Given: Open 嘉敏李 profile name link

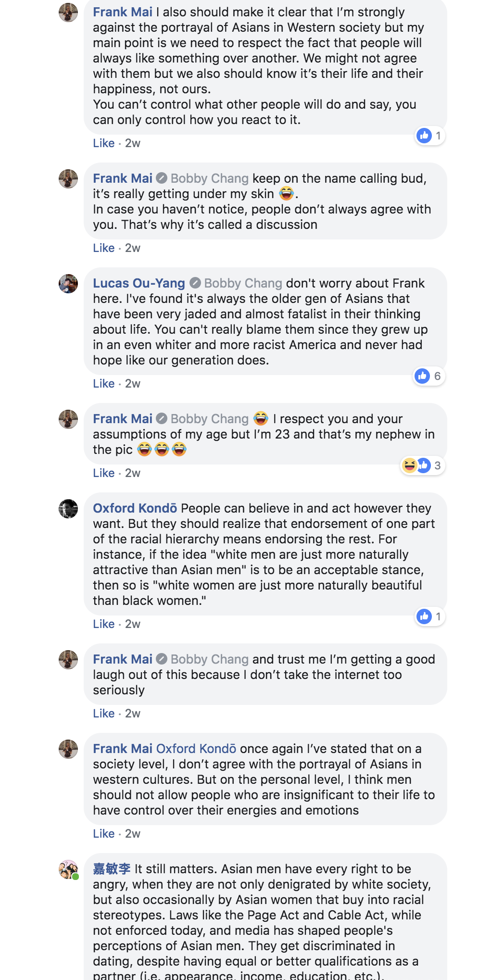Looking at the screenshot, I should tap(112, 869).
